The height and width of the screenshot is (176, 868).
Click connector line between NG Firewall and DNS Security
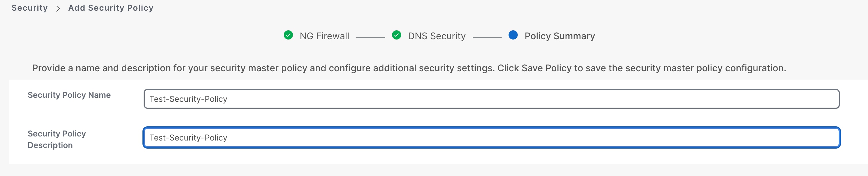click(370, 38)
